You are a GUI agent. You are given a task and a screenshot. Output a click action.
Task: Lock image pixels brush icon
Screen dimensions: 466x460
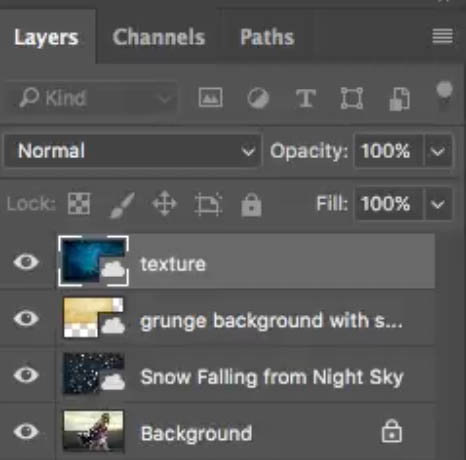(x=122, y=205)
